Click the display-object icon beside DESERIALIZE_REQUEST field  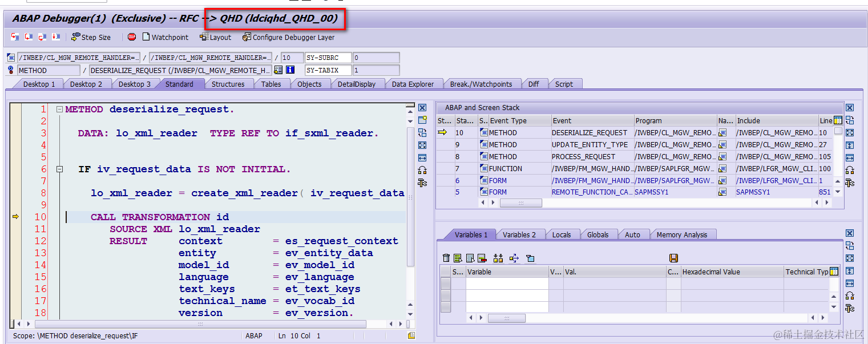point(278,70)
